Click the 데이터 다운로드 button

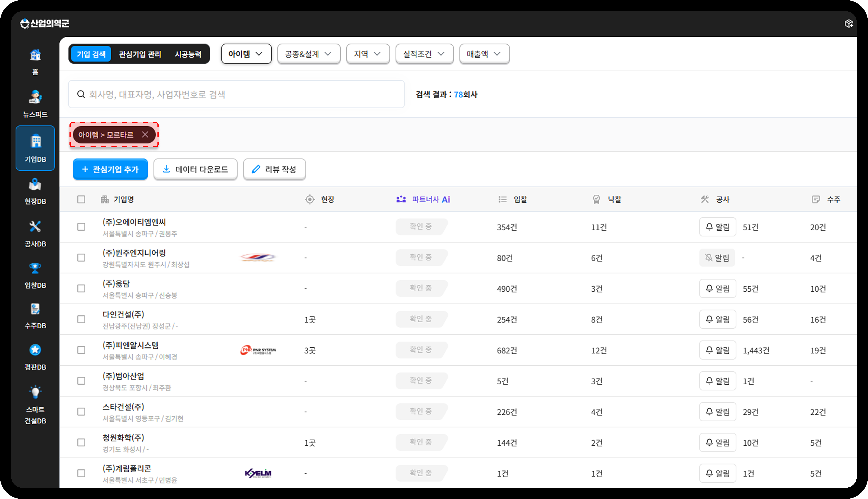(x=195, y=169)
